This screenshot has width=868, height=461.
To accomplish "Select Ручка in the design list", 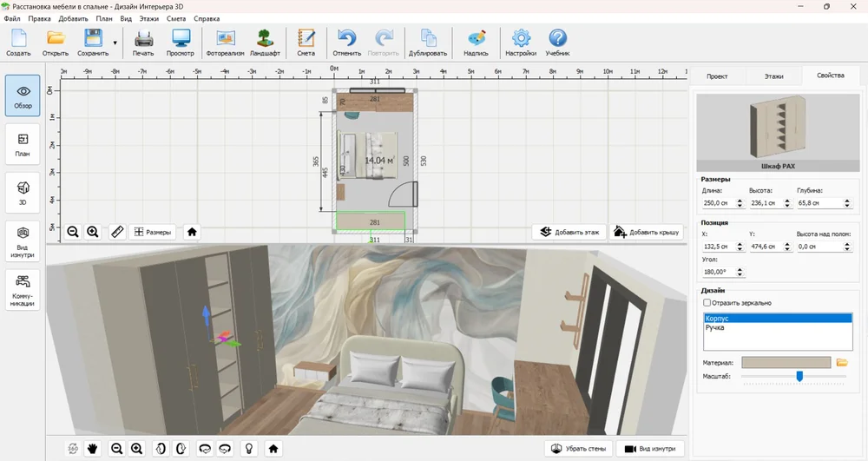I will tap(777, 327).
